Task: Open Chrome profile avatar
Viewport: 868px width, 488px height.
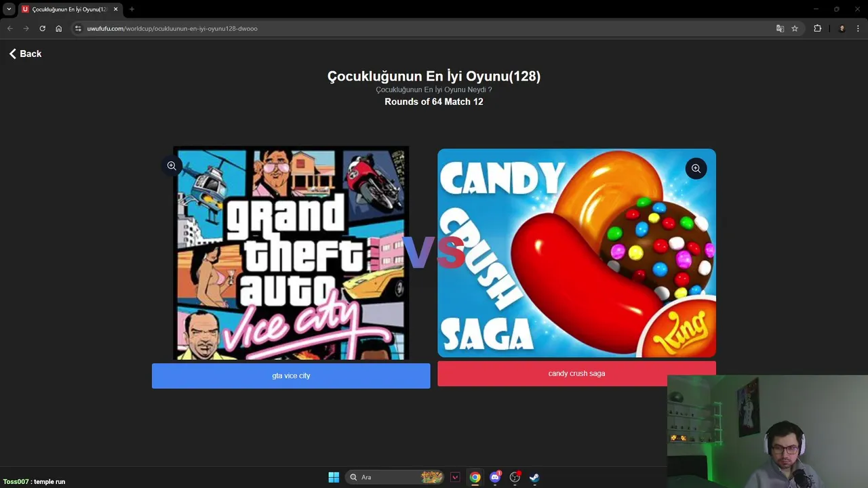Action: 842,28
